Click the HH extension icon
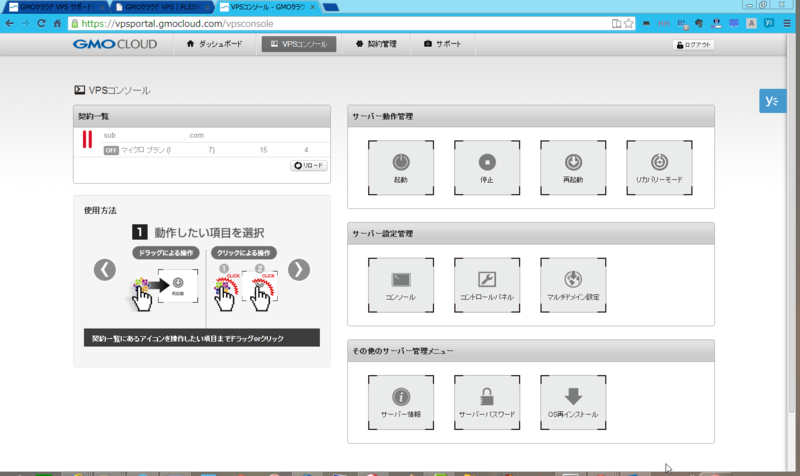Viewport: 800px width, 476px height. [x=663, y=23]
